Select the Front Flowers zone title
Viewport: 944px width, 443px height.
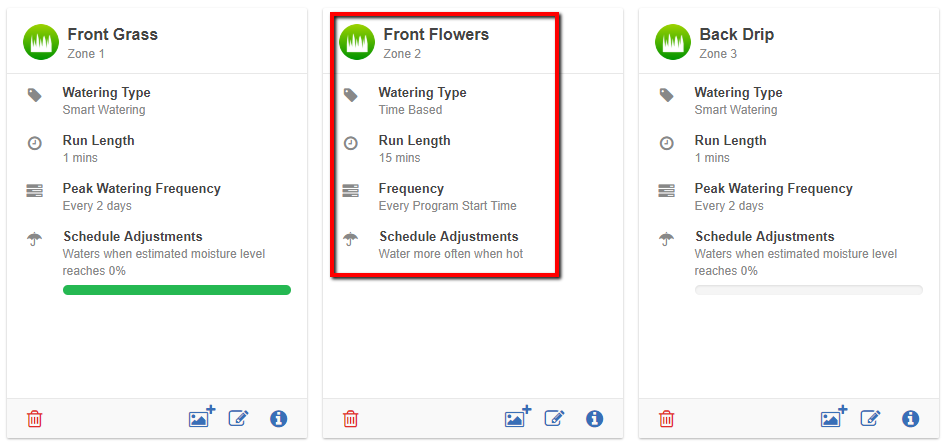coord(436,34)
